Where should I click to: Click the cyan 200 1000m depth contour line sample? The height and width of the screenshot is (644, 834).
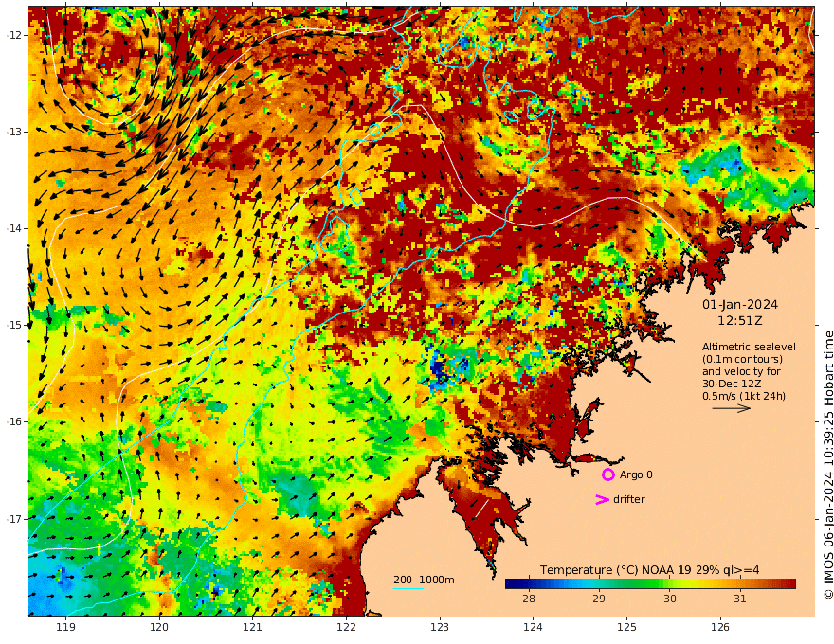point(408,589)
